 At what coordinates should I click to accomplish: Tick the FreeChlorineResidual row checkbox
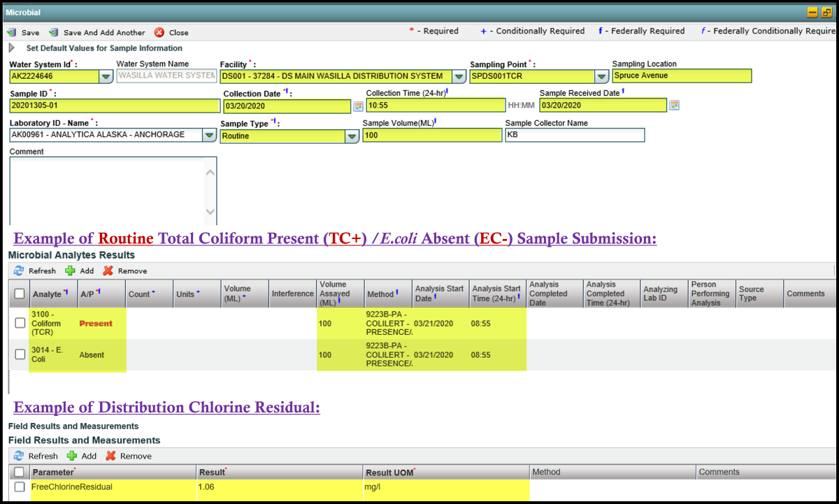(x=20, y=487)
